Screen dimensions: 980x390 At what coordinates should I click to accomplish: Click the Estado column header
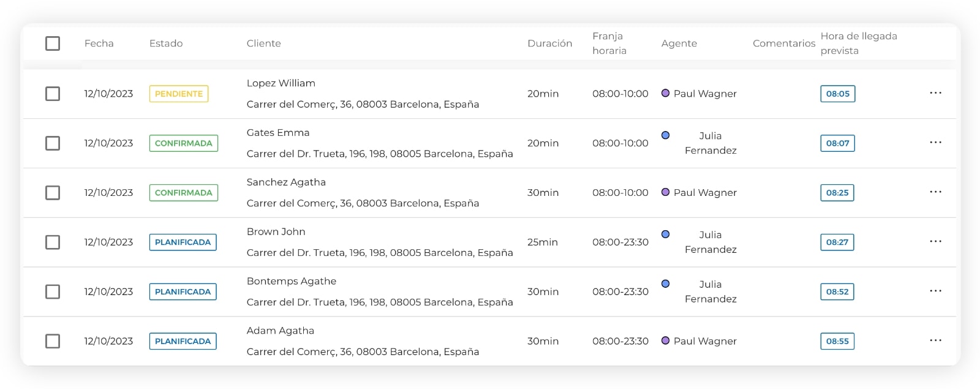click(166, 43)
